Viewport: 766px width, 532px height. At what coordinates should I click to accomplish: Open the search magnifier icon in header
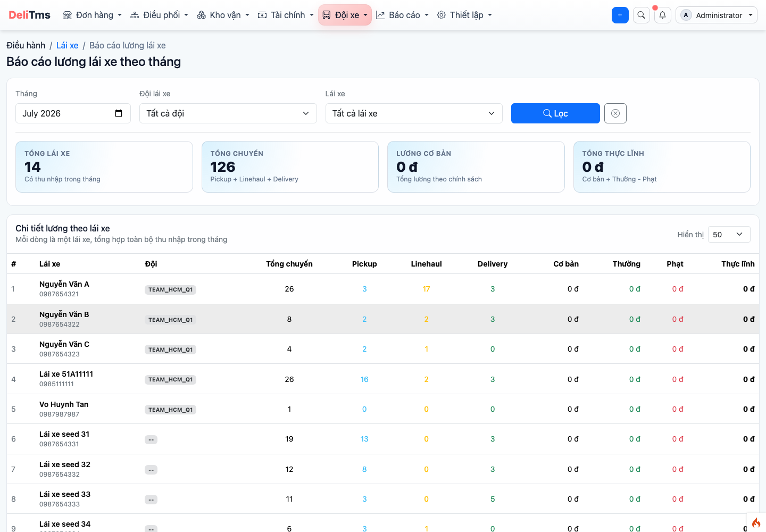coord(641,15)
